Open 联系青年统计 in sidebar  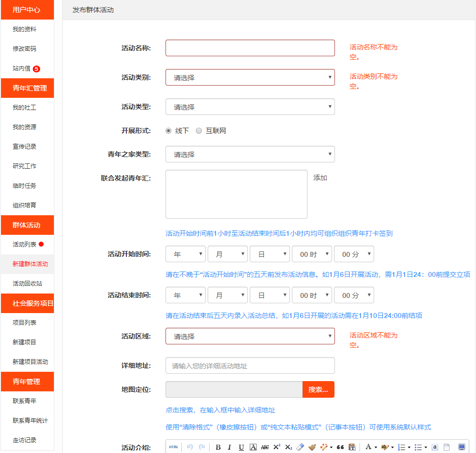click(x=30, y=421)
